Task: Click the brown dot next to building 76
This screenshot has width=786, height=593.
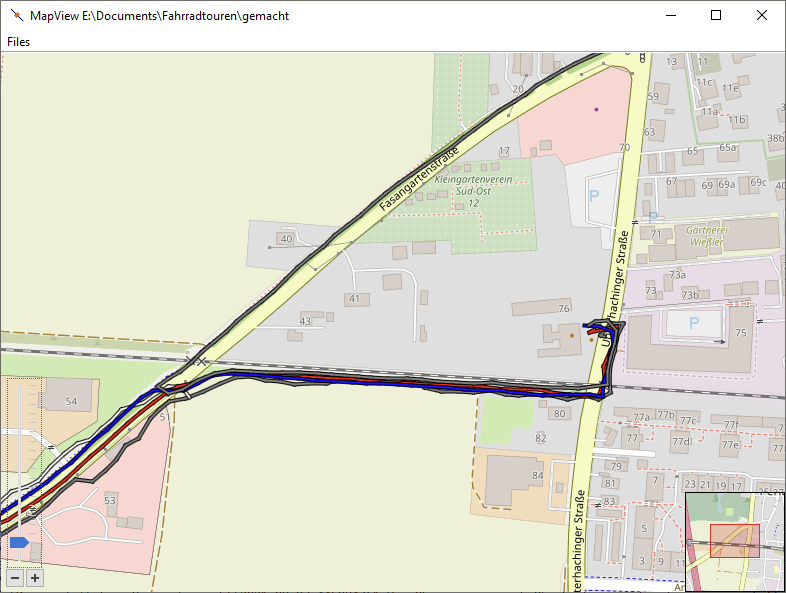Action: (572, 336)
